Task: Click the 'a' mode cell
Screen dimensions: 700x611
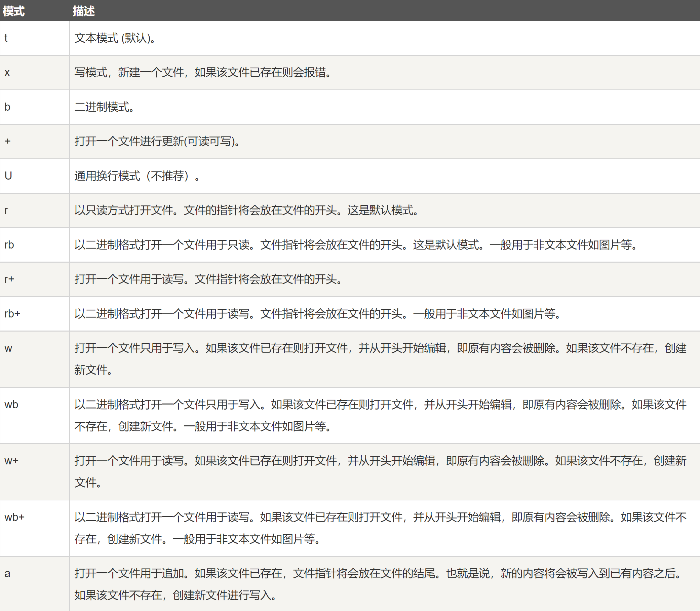Action: 7,573
